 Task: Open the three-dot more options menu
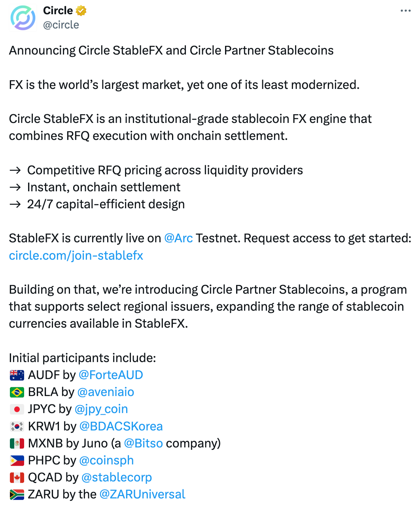click(x=405, y=11)
